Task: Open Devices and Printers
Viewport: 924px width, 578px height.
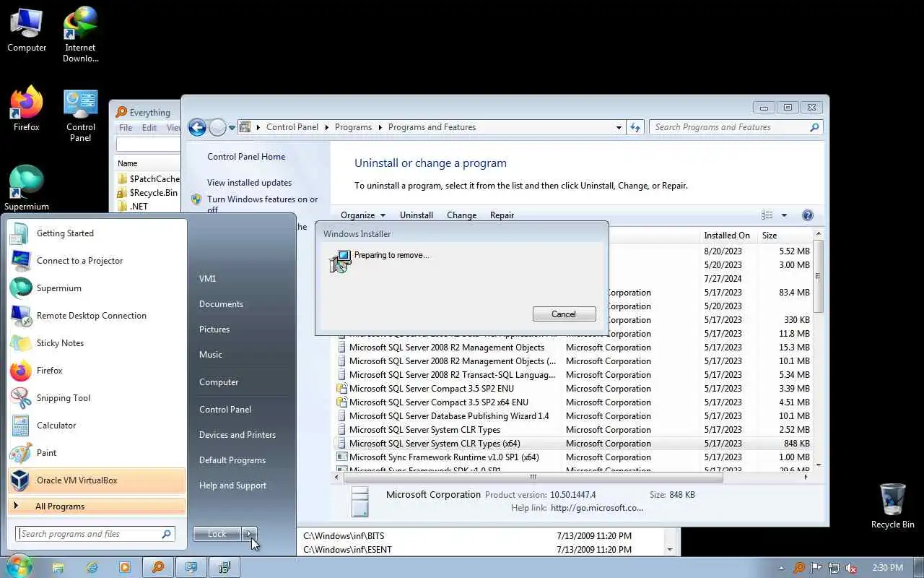Action: 237,435
